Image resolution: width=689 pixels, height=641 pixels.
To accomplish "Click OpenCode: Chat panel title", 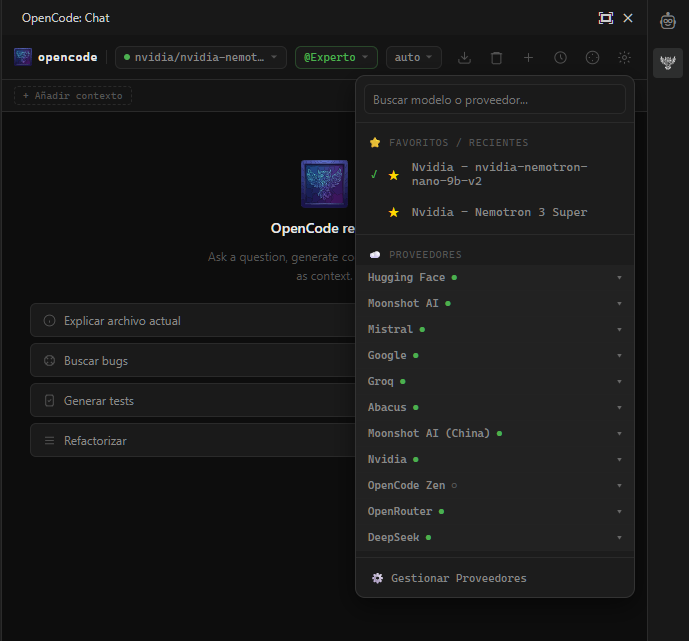I will pyautogui.click(x=65, y=18).
